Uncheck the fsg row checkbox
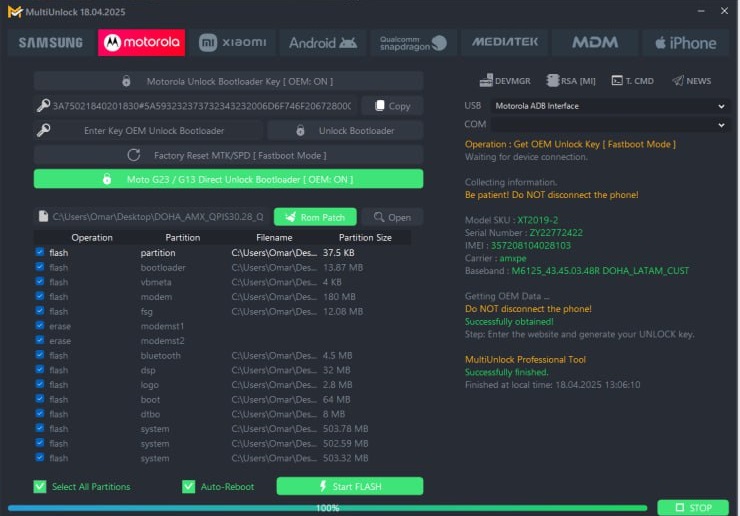The image size is (740, 516). click(x=40, y=311)
